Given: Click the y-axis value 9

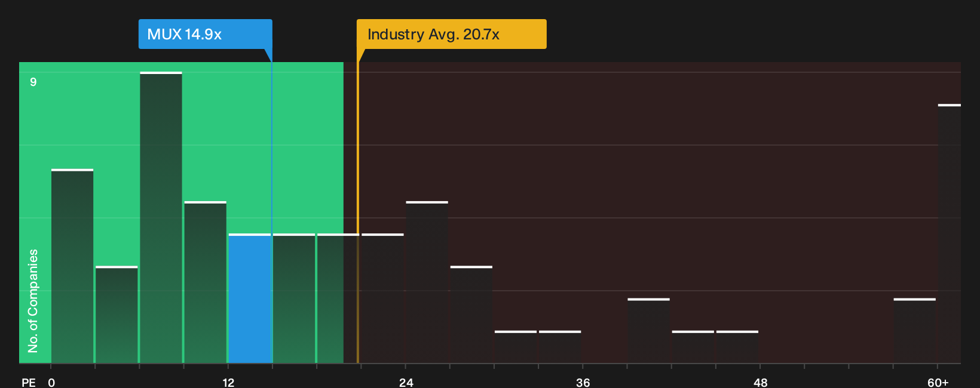Looking at the screenshot, I should (33, 82).
